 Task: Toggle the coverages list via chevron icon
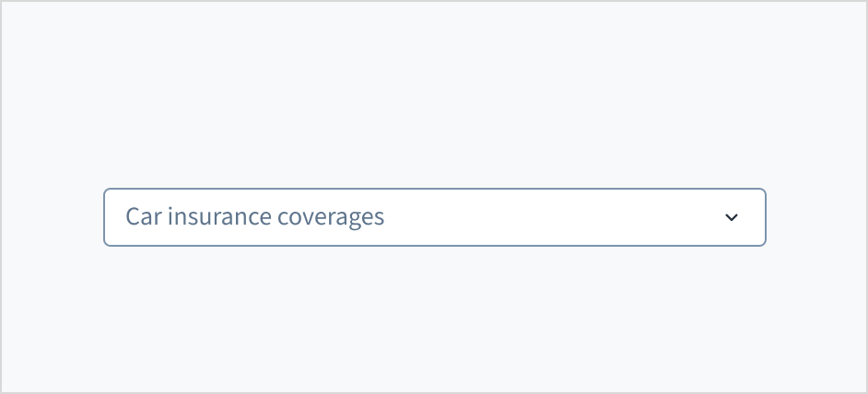732,217
